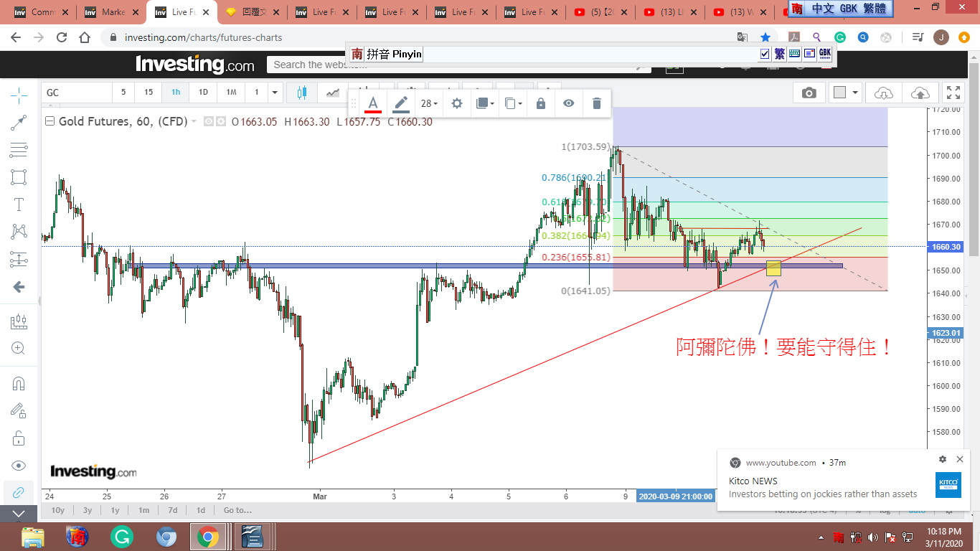Toggle the IME checkbox in Pinyin bar
980x551 pixels.
coord(765,54)
